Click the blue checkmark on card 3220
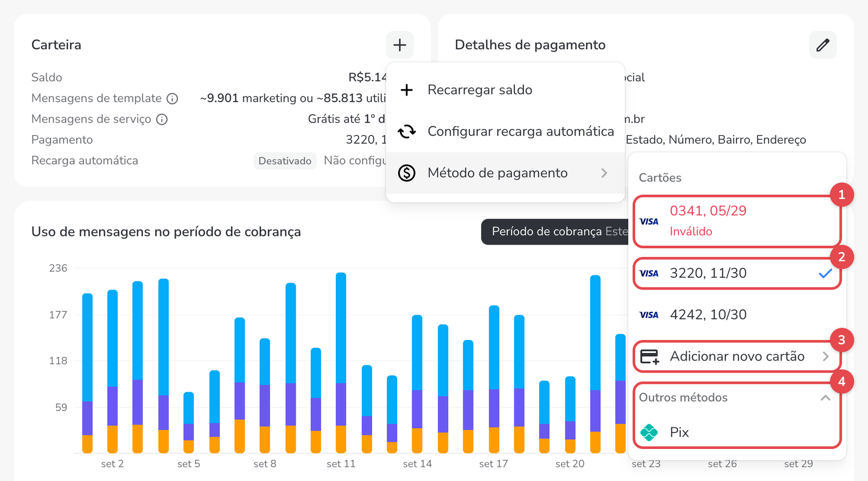 tap(825, 273)
